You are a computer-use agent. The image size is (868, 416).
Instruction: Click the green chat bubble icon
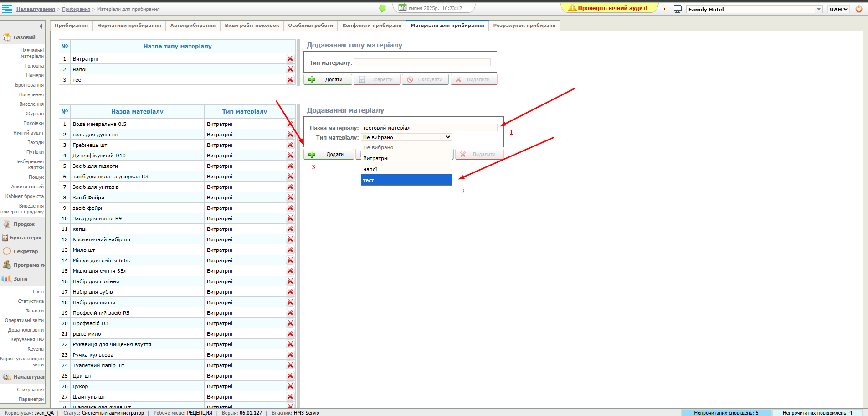383,9
